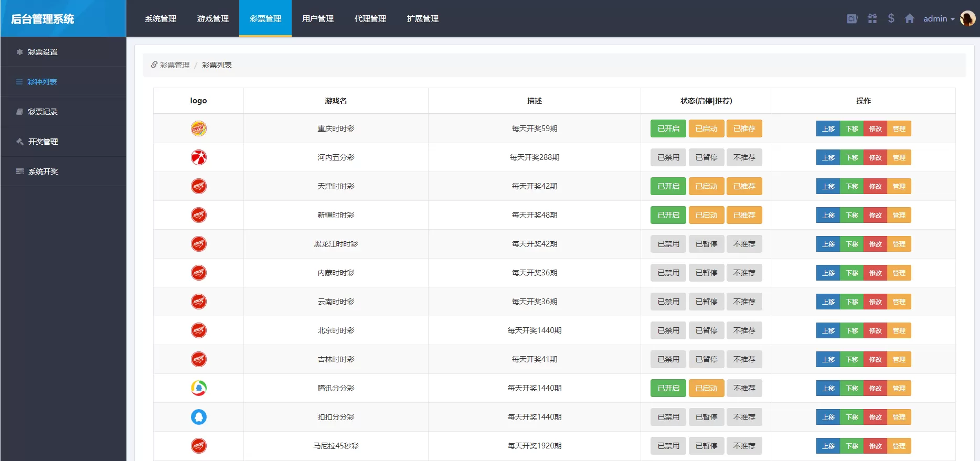Click the 扣扣分分彩 penguin logo

coord(198,417)
